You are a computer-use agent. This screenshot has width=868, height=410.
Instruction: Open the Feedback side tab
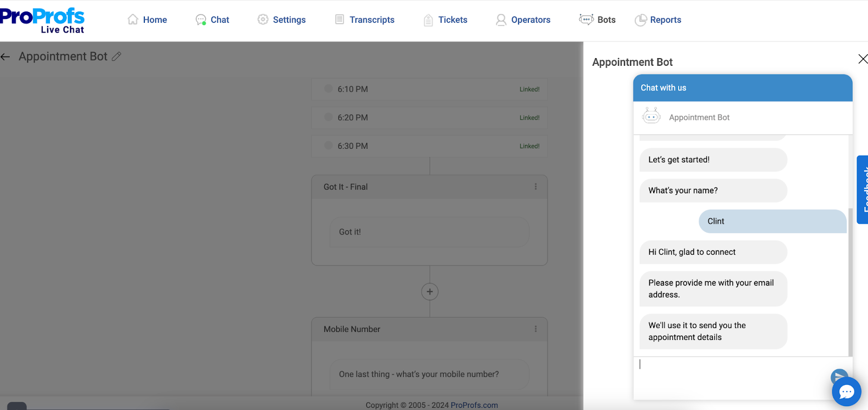coord(863,190)
